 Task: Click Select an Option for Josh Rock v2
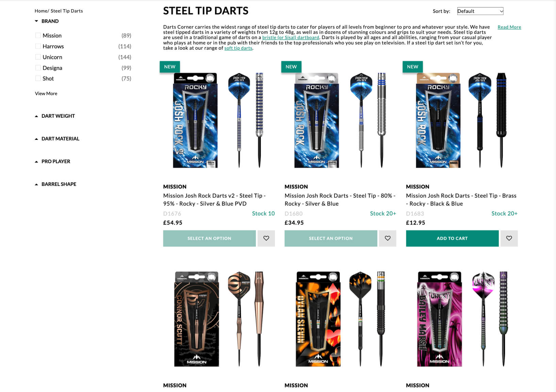[x=209, y=238]
